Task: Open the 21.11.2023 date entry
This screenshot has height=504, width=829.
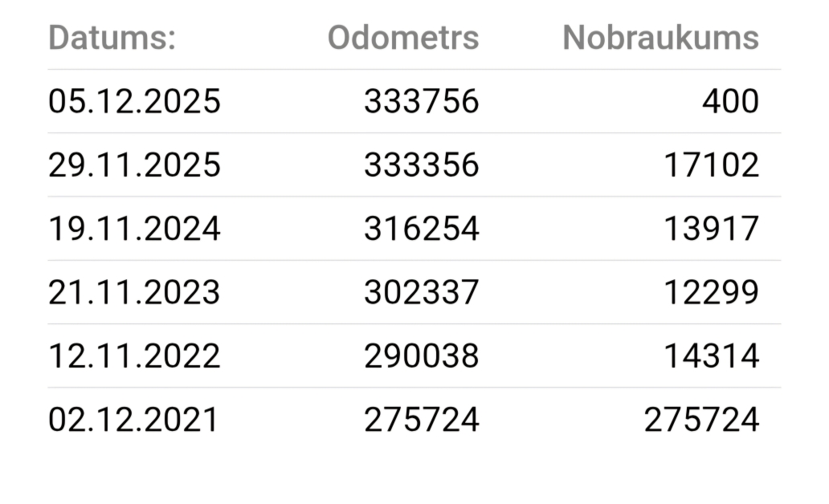Action: pyautogui.click(x=134, y=292)
